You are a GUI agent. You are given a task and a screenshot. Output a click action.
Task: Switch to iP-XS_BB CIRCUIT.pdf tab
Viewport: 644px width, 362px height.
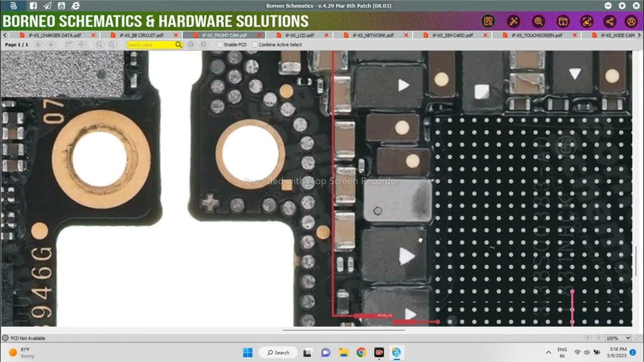click(x=141, y=35)
